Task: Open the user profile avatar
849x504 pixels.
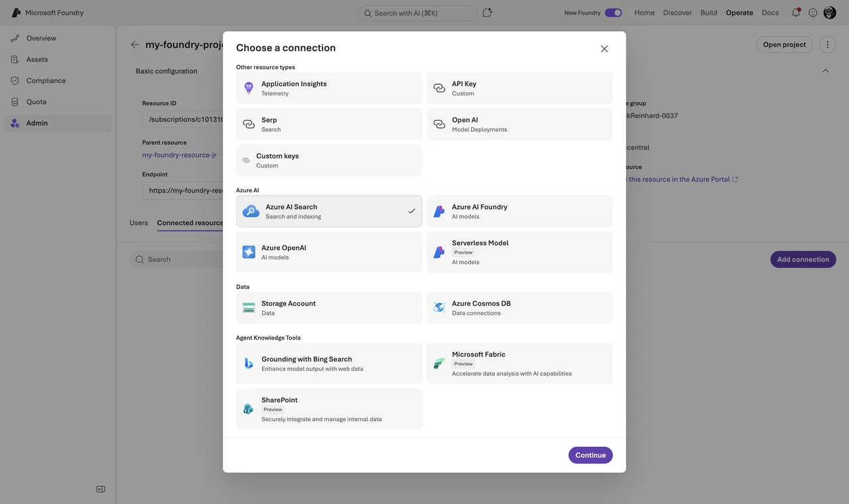Action: 830,13
